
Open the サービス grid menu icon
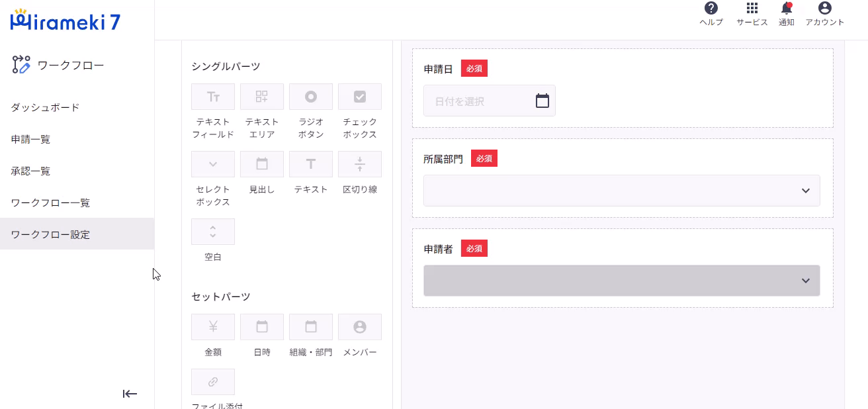click(752, 8)
